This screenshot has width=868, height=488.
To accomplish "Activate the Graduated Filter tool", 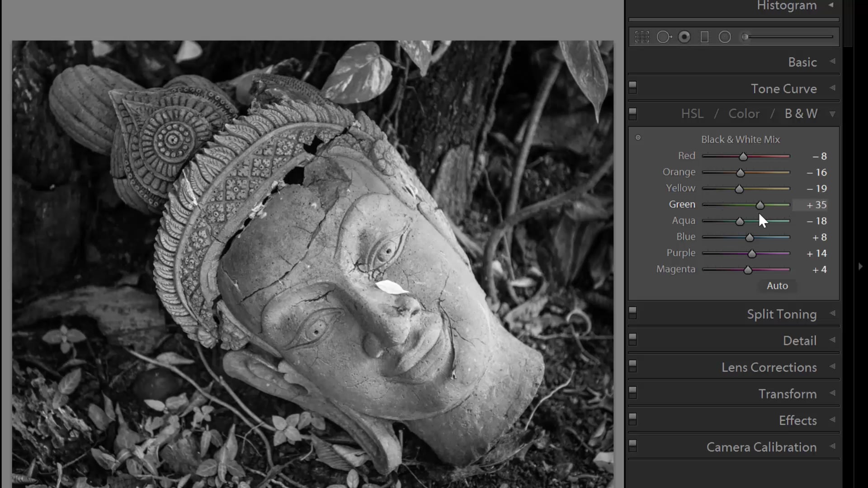I will pos(705,37).
